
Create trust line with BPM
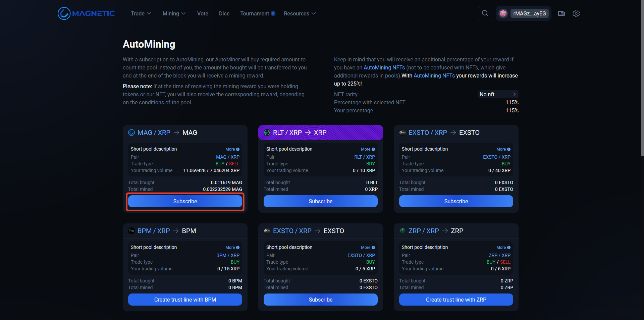[x=185, y=300]
